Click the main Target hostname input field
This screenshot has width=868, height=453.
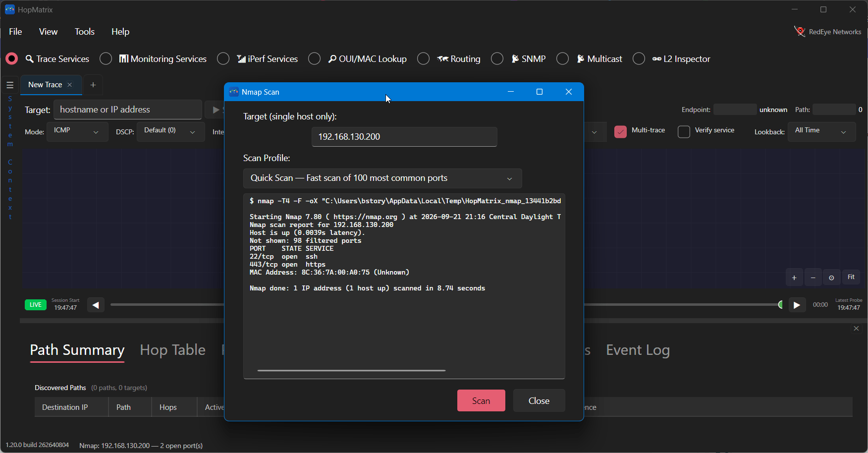128,110
